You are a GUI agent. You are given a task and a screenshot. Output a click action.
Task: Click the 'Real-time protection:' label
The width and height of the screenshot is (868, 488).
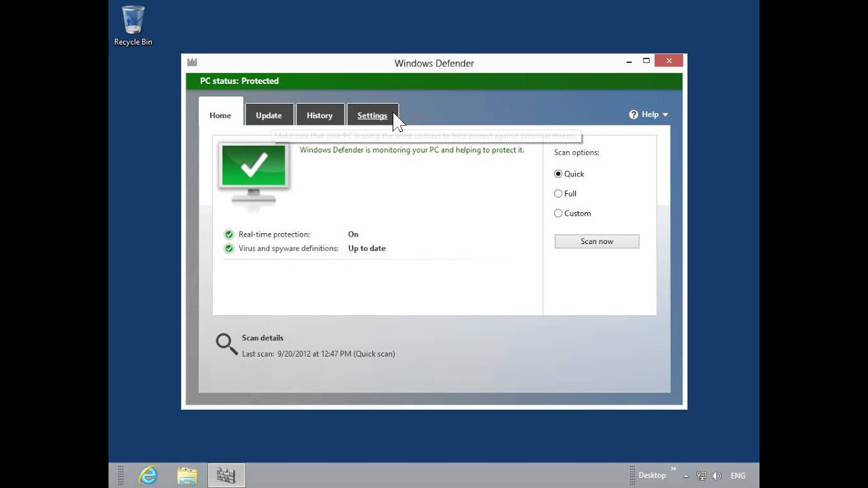click(x=274, y=235)
